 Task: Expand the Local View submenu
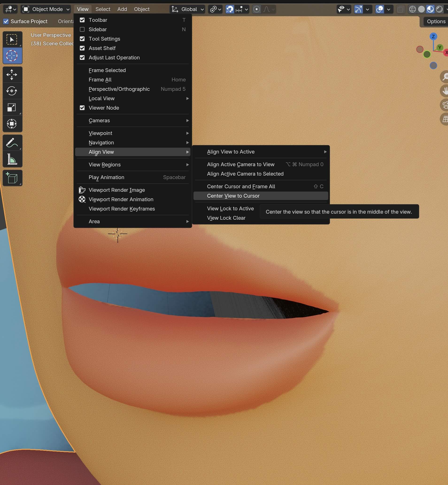click(133, 98)
